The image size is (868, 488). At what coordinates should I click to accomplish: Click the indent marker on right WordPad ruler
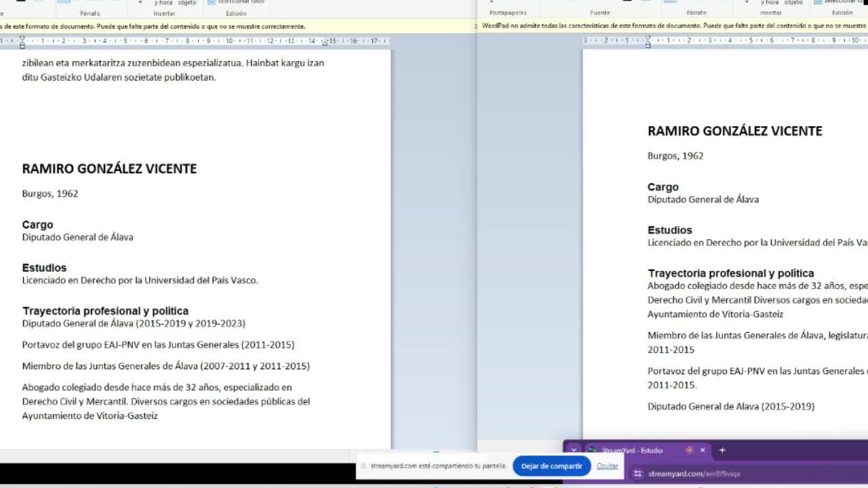point(648,42)
